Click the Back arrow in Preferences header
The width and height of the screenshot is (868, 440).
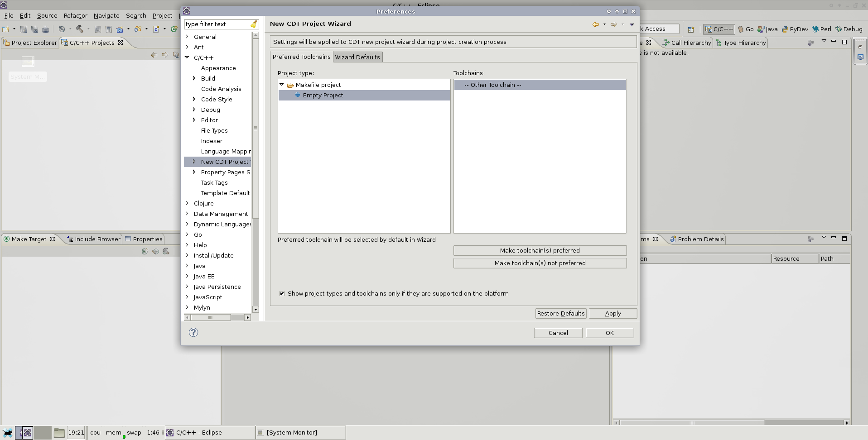596,24
